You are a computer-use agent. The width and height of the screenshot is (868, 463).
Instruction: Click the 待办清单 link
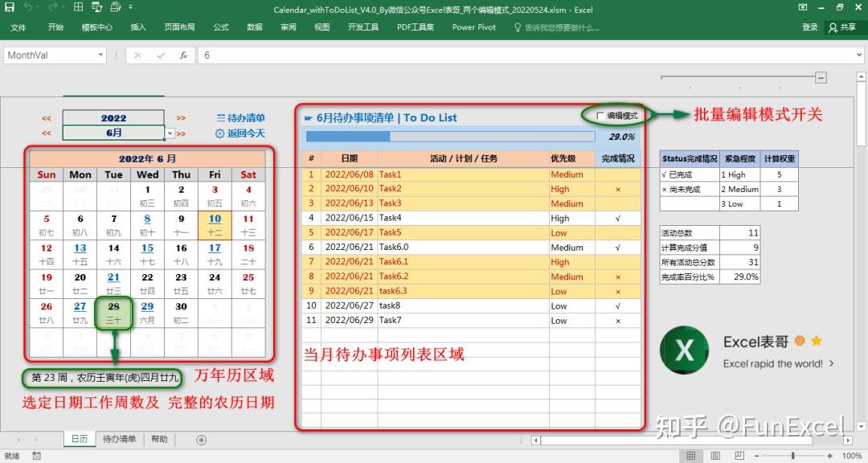pyautogui.click(x=241, y=117)
